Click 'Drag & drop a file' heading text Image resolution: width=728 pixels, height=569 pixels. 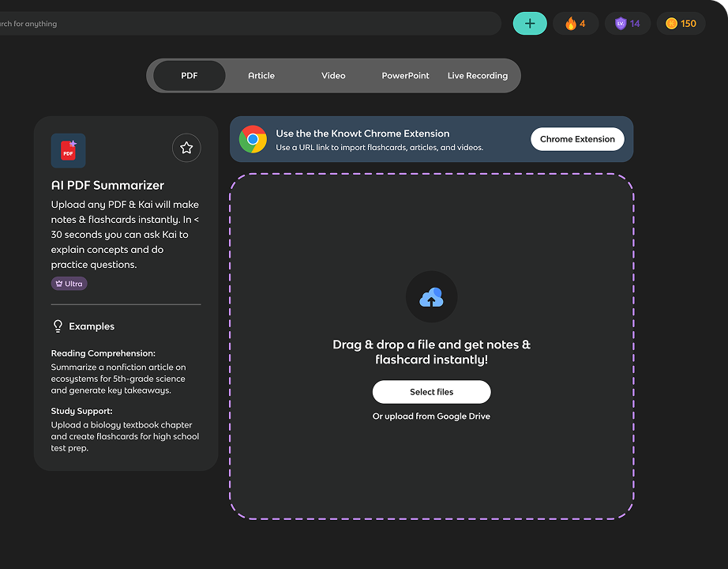(431, 352)
